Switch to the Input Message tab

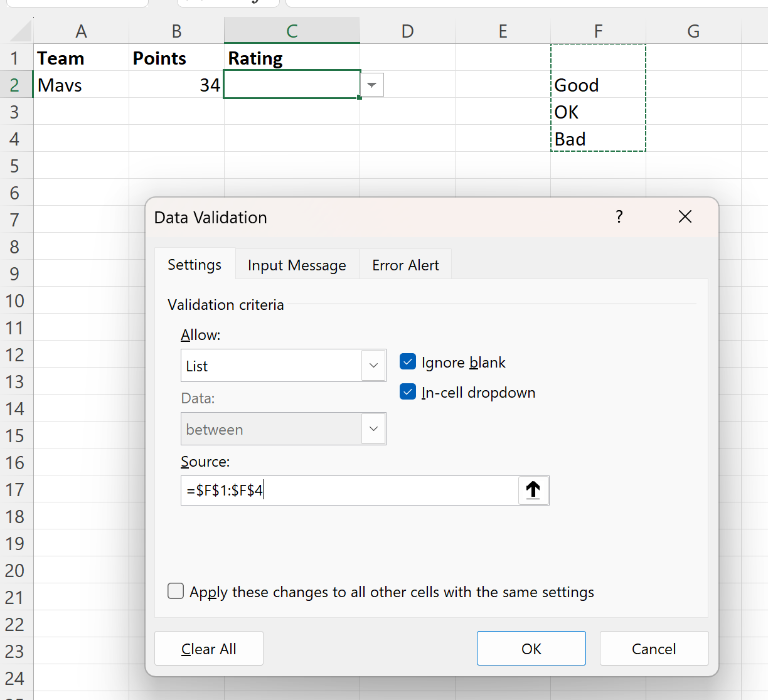pos(297,264)
